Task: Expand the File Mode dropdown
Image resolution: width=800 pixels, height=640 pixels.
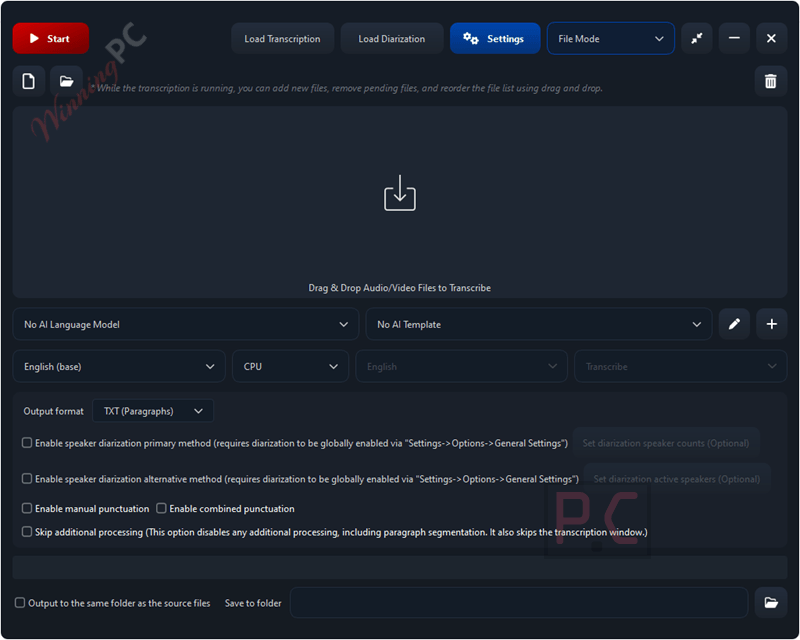Action: point(610,38)
